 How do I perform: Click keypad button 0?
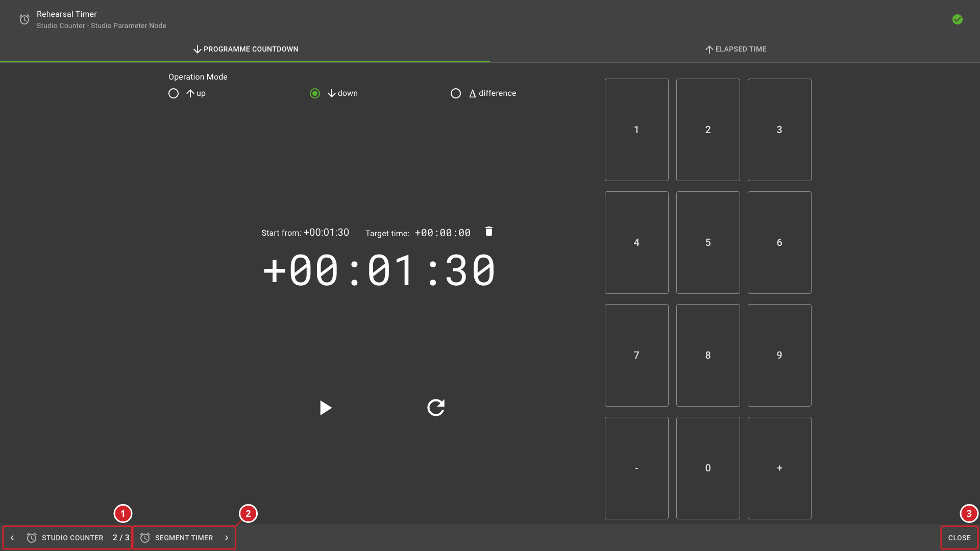708,468
